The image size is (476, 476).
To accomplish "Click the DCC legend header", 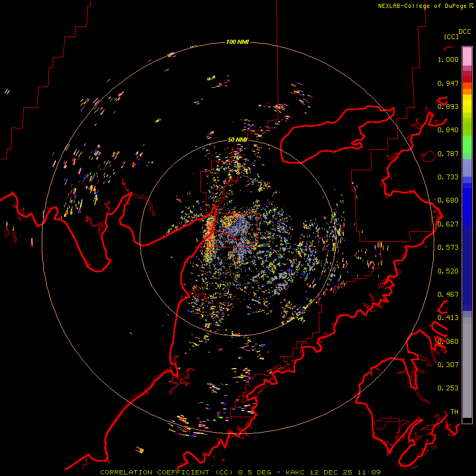I will (x=464, y=32).
